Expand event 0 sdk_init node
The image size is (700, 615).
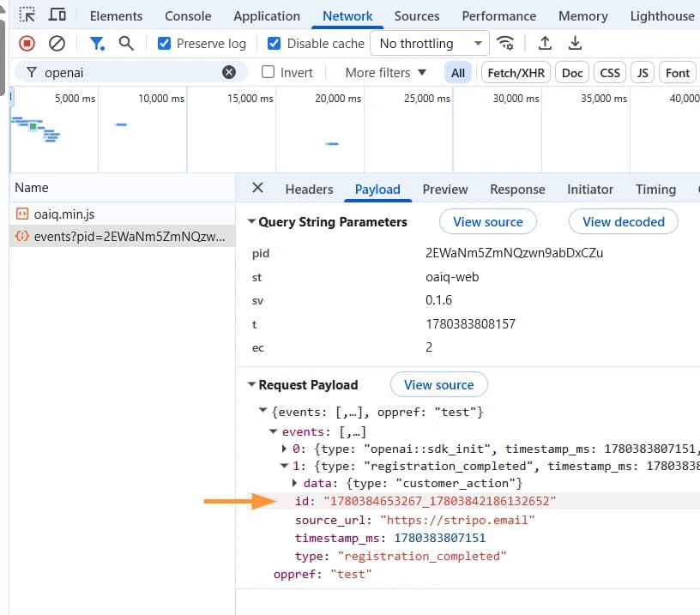(284, 448)
